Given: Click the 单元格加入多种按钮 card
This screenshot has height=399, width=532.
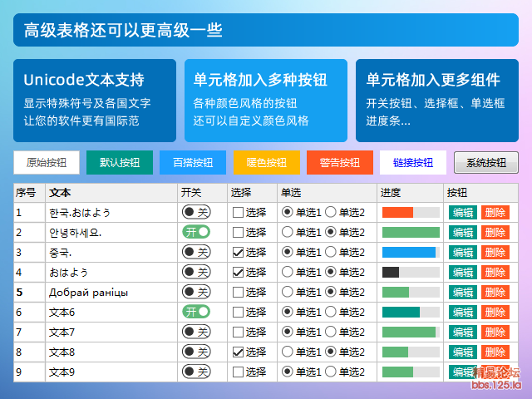Looking at the screenshot, I should (x=266, y=101).
